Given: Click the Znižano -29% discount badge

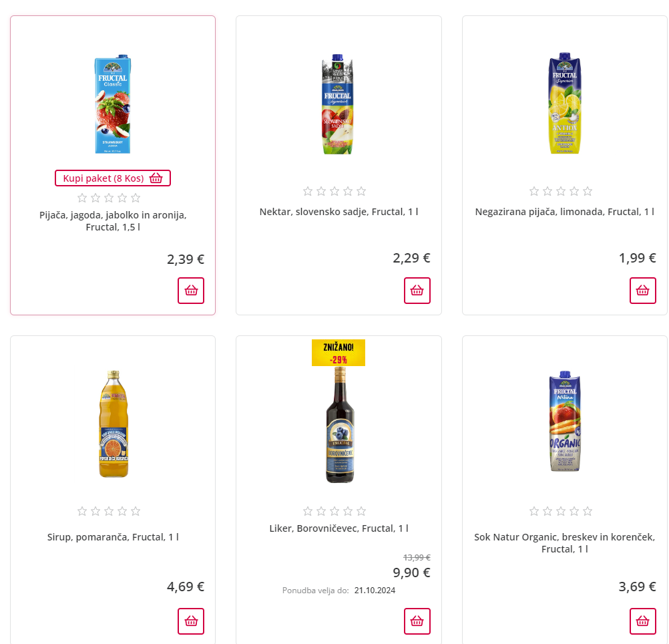Looking at the screenshot, I should 339,353.
